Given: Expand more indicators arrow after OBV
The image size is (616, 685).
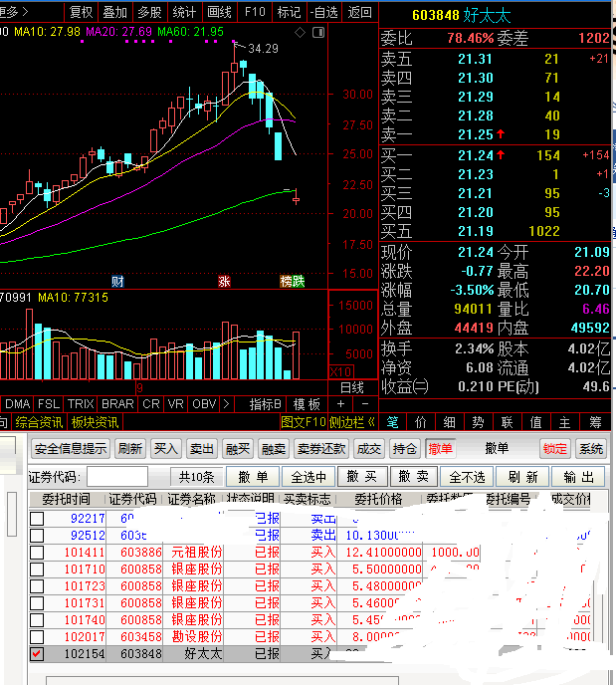Looking at the screenshot, I should point(226,404).
